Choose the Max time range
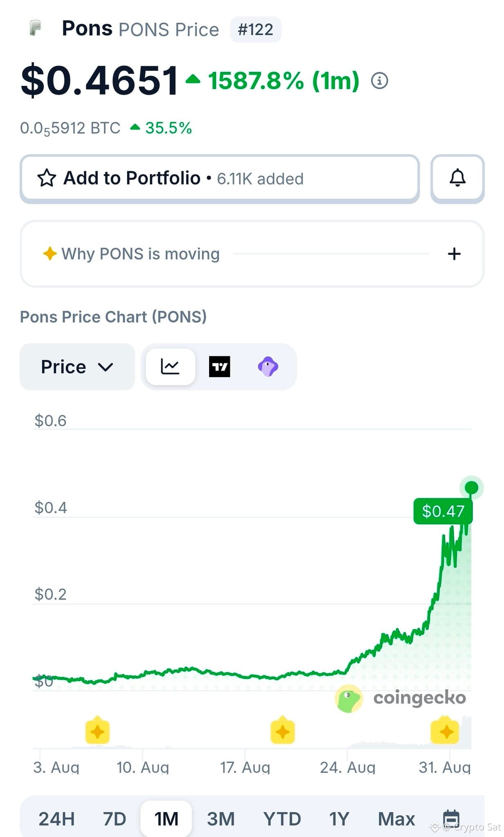Viewport: 504px width, 837px height. [x=396, y=819]
